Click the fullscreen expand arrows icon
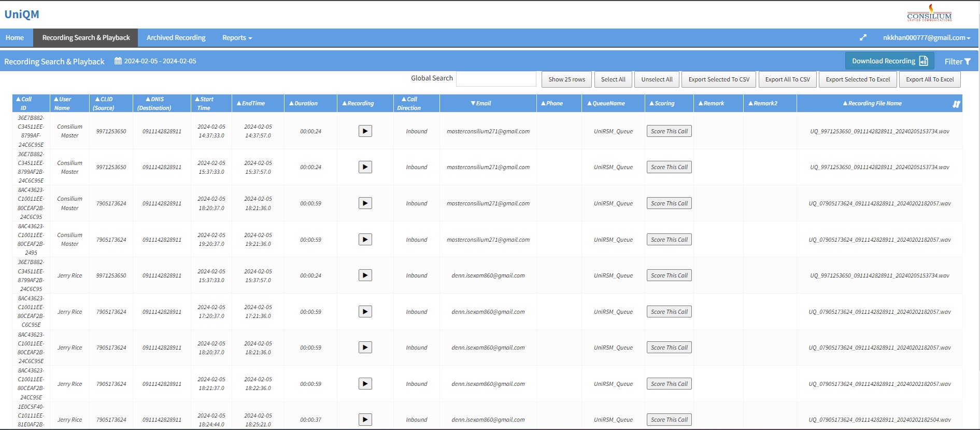Image resolution: width=980 pixels, height=430 pixels. point(863,37)
